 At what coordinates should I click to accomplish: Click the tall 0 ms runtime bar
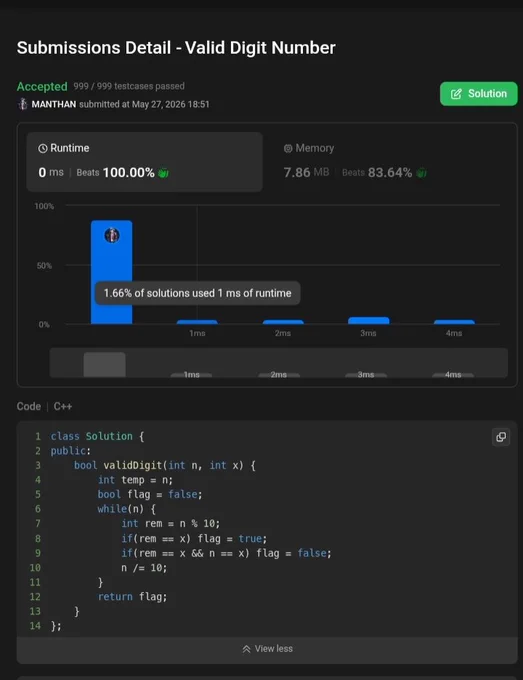[111, 272]
